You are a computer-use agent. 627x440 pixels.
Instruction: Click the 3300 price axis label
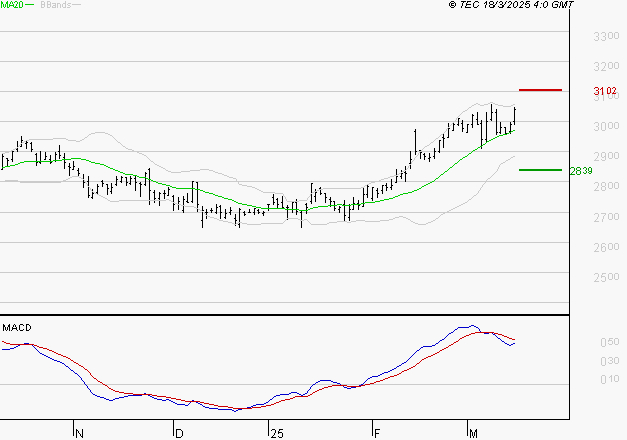coord(606,36)
